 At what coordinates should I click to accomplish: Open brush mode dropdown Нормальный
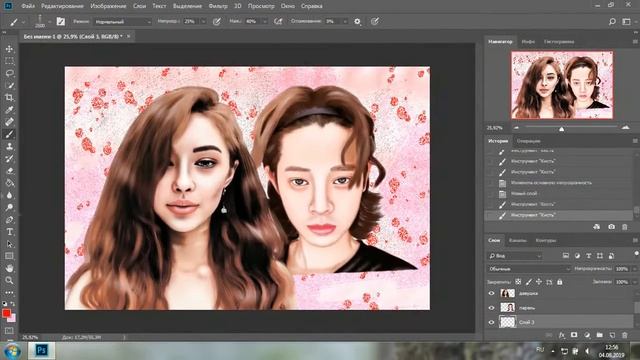click(x=123, y=22)
